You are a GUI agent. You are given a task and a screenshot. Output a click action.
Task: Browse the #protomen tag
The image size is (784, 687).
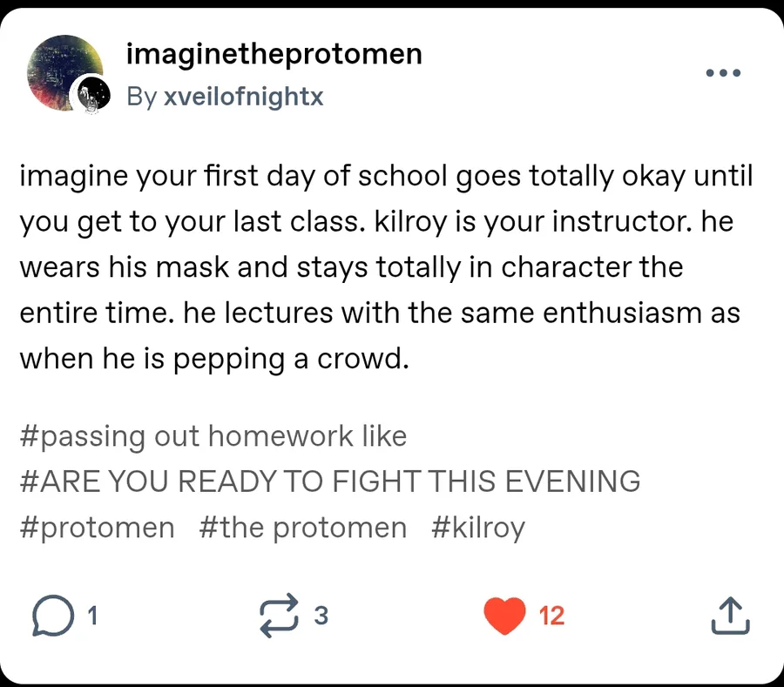tap(97, 527)
